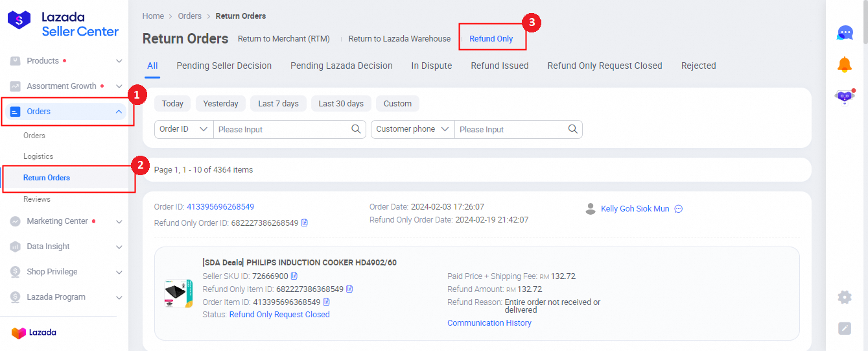Switch to the In Dispute tab

click(x=431, y=66)
